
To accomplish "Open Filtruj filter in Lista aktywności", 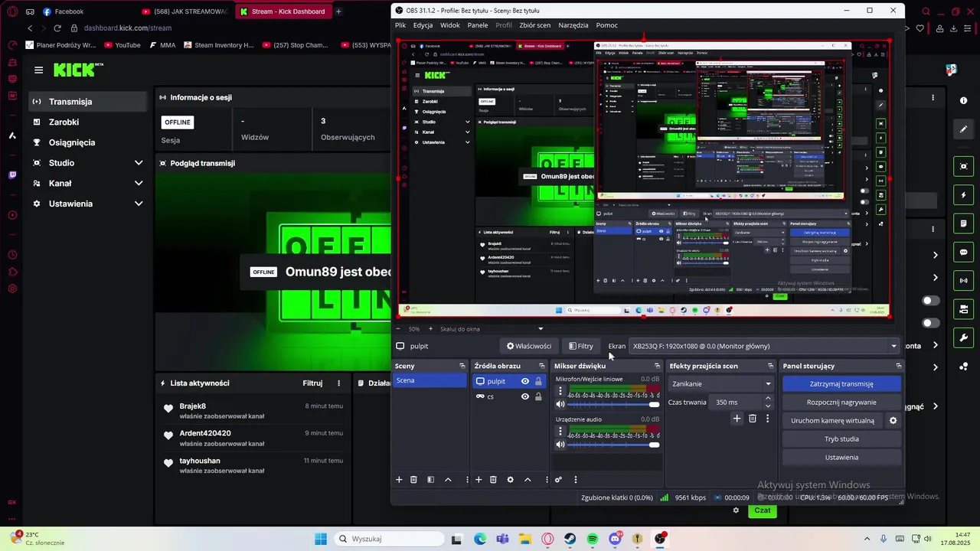I will pyautogui.click(x=312, y=383).
